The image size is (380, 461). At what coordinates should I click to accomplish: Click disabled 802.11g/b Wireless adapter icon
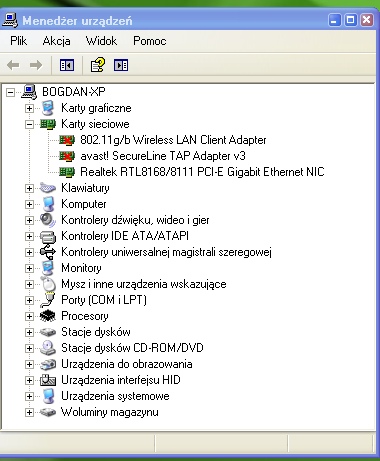point(67,140)
